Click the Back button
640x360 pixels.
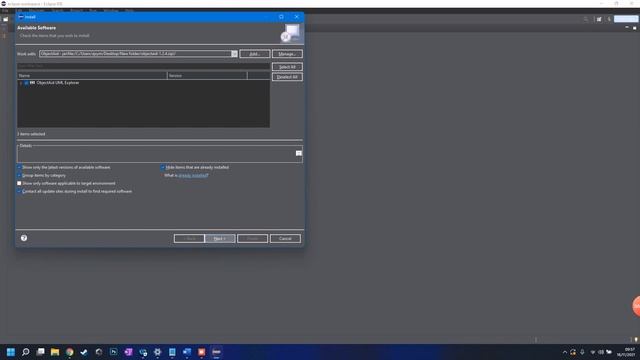[189, 238]
